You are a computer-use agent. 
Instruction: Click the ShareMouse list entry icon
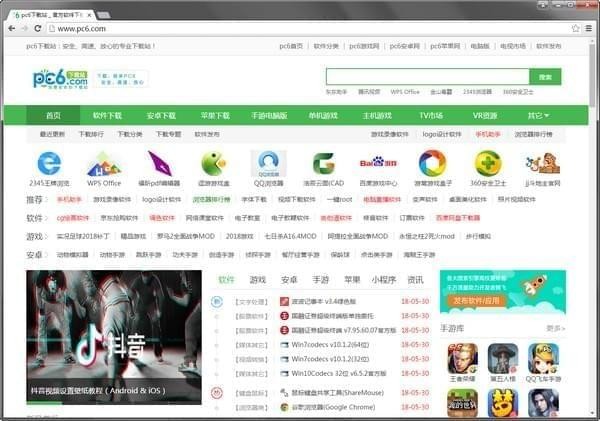[284, 393]
